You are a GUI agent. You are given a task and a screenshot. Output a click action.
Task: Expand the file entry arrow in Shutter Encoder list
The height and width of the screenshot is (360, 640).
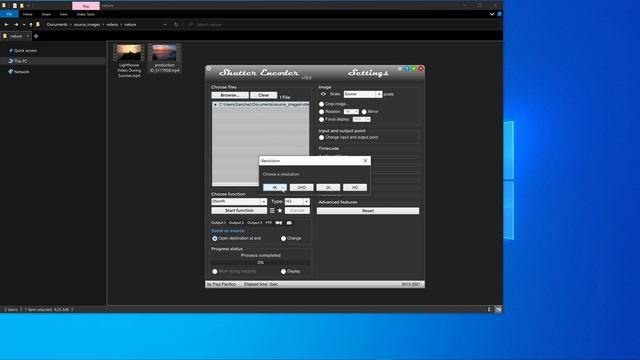(x=215, y=105)
